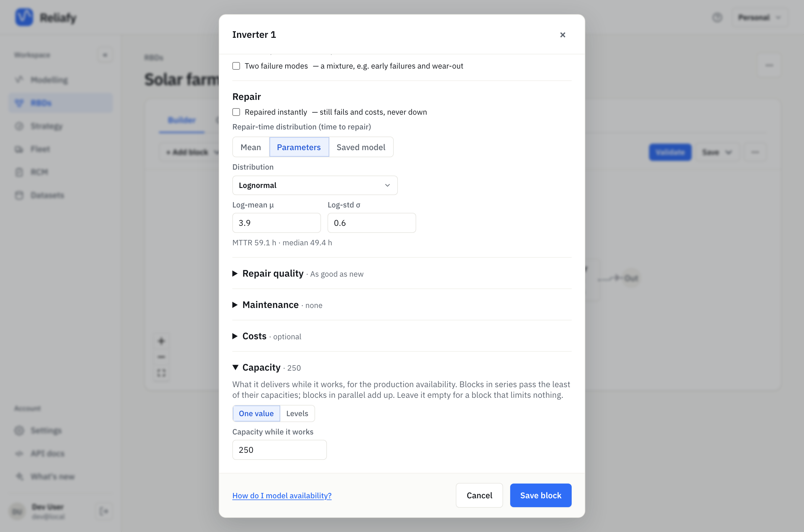Click the Save block button
The height and width of the screenshot is (532, 804).
coord(540,495)
